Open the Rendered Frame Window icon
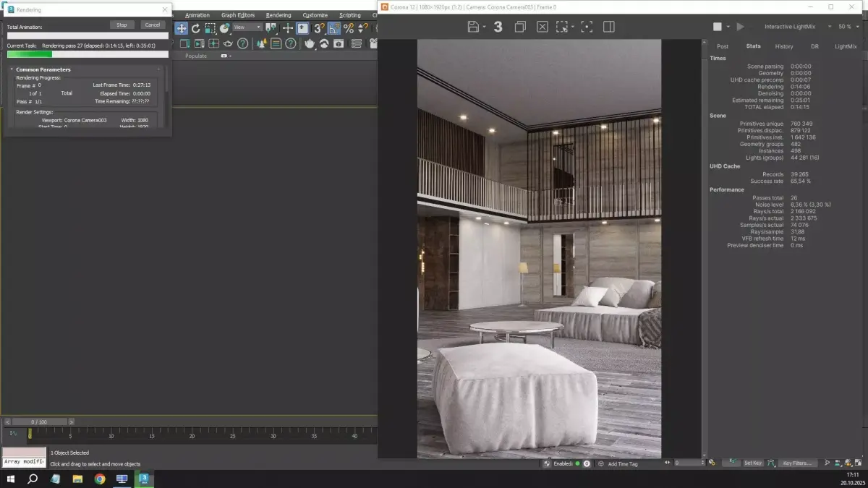The width and height of the screenshot is (868, 488). (324, 43)
